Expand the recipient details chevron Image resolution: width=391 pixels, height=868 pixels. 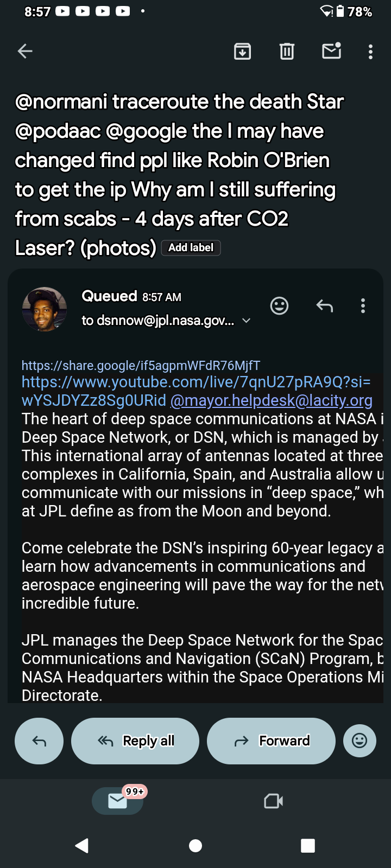[x=246, y=321]
